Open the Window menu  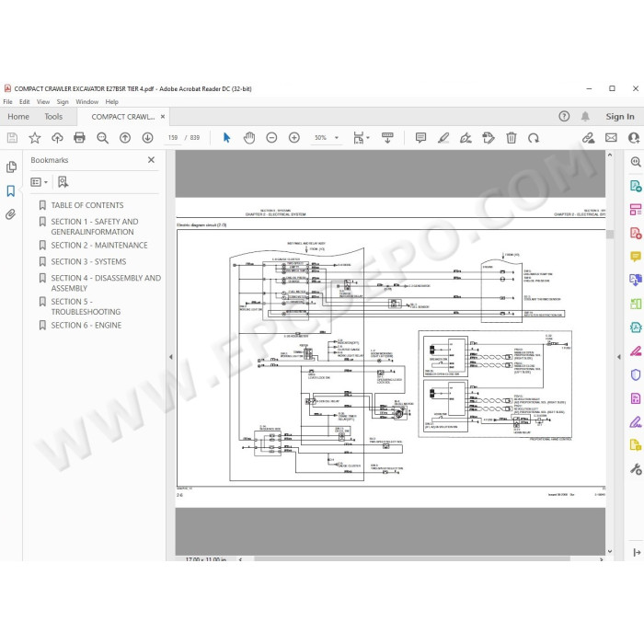pyautogui.click(x=87, y=102)
